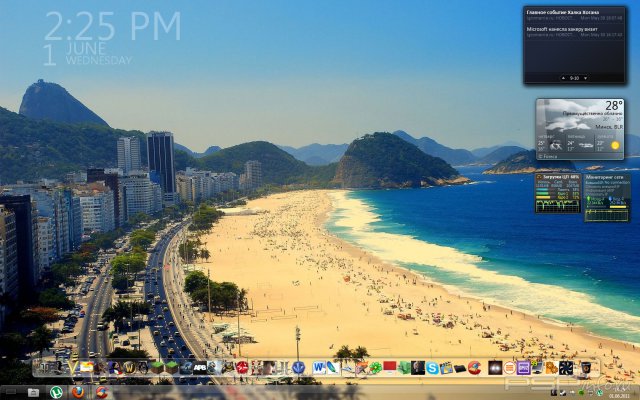
Task: Launch the APB game from the dock
Action: (199, 368)
